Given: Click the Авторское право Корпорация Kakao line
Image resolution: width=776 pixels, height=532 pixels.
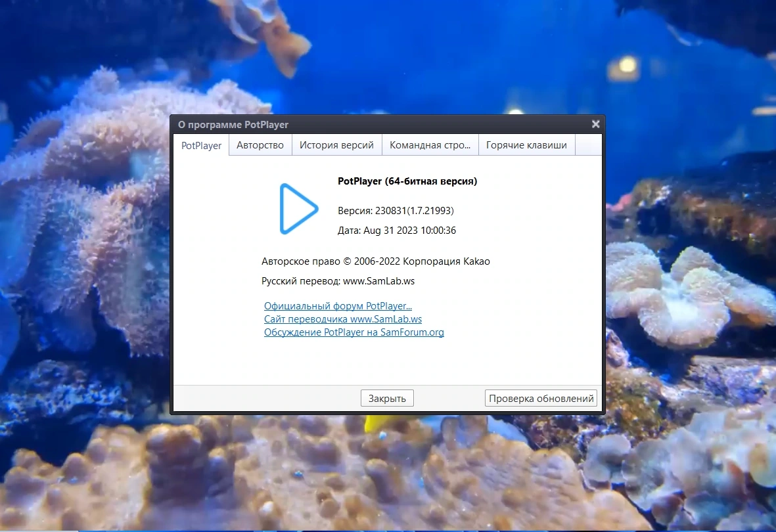Looking at the screenshot, I should tap(376, 261).
